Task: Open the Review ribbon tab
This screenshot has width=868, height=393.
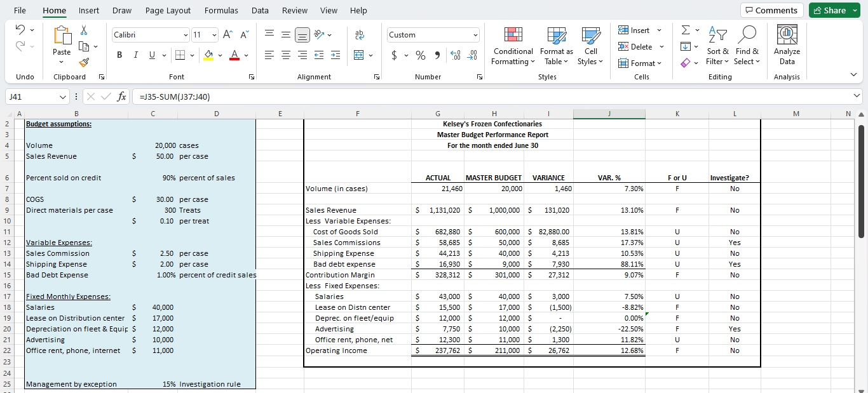Action: (294, 10)
